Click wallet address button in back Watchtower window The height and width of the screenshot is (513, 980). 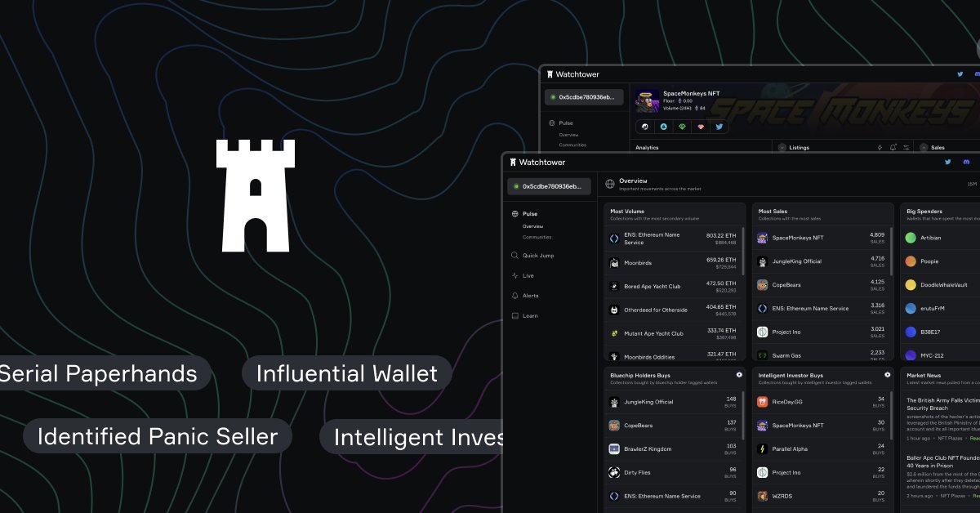(584, 97)
